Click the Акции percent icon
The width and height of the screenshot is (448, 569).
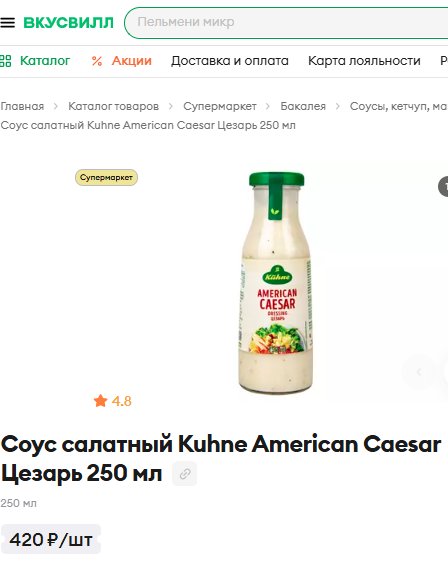coord(96,61)
